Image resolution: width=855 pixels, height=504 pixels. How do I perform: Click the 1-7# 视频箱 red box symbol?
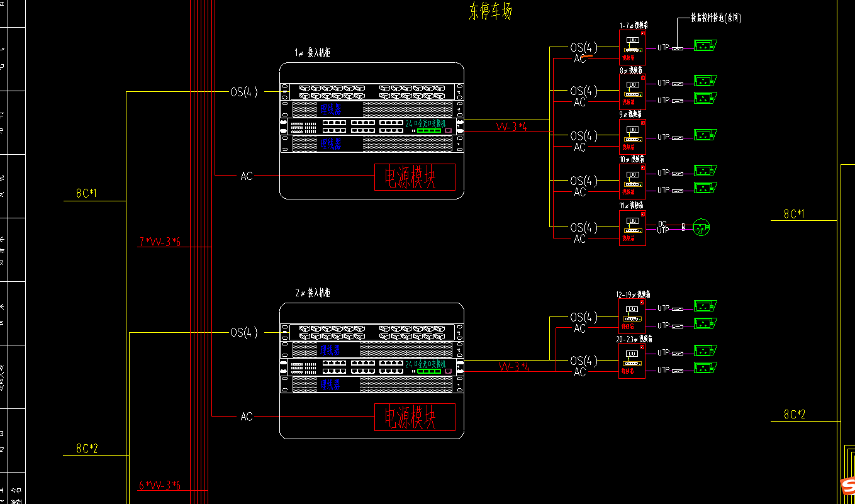[632, 47]
